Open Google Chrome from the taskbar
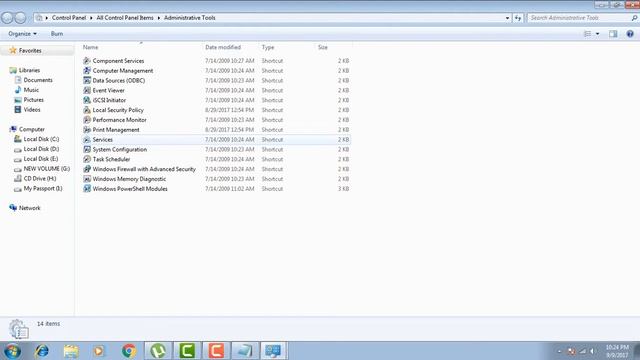Screen dimensions: 640x360 pyautogui.click(x=129, y=351)
